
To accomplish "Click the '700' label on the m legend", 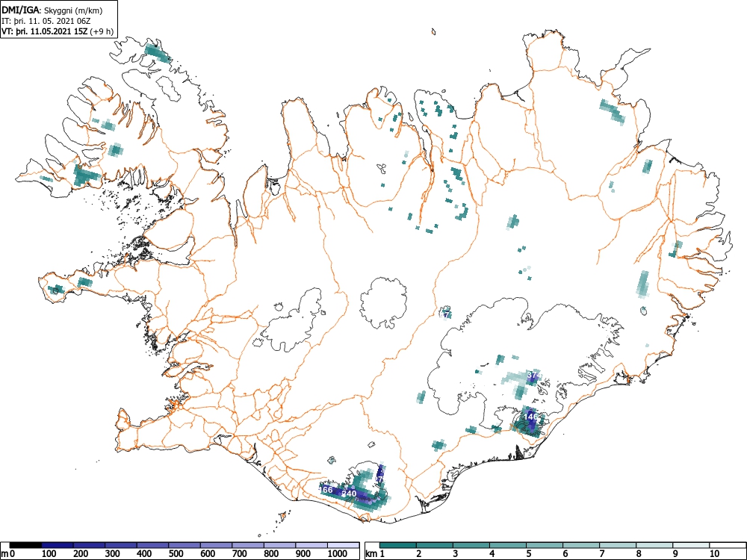I will [x=240, y=554].
